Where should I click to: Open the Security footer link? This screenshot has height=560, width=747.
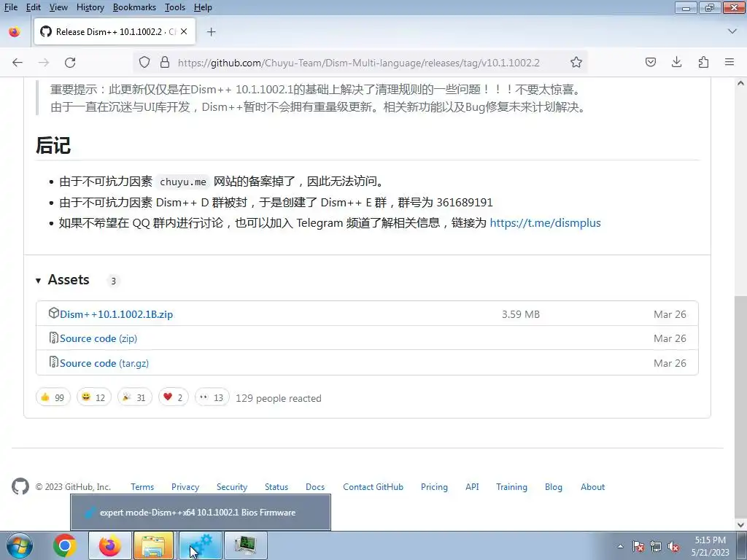point(232,486)
